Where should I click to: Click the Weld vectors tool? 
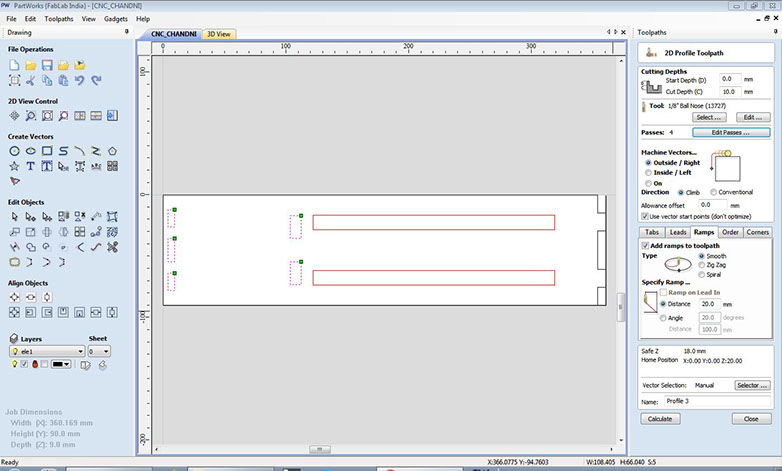pos(30,247)
